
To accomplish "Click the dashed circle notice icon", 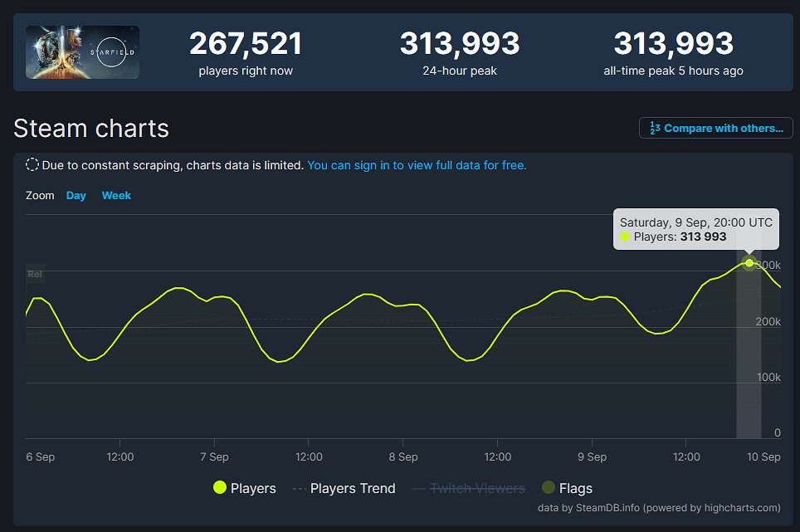I will [32, 164].
